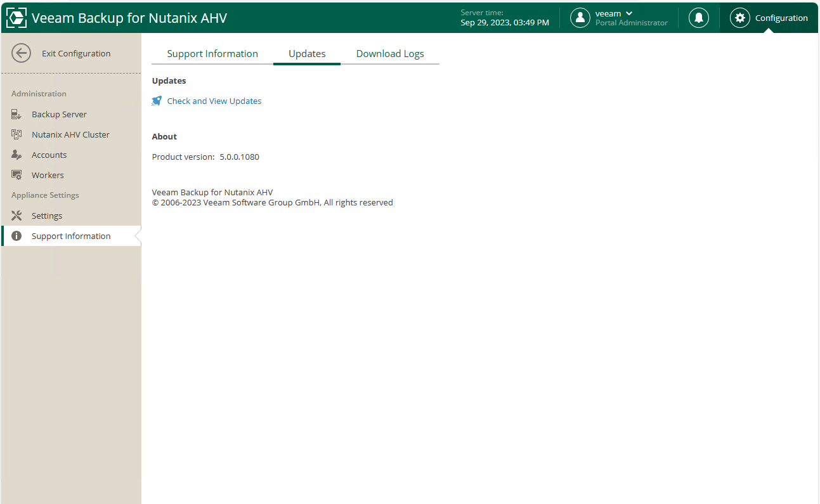Screen dimensions: 820x504
Task: Click the Nutanix AHV Cluster sidebar icon
Action: point(17,134)
